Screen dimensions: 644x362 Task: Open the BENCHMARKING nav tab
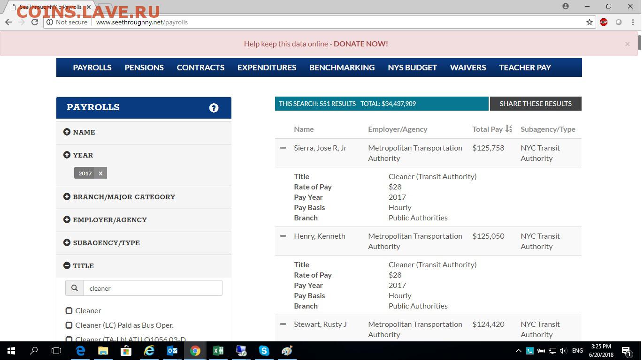tap(342, 68)
